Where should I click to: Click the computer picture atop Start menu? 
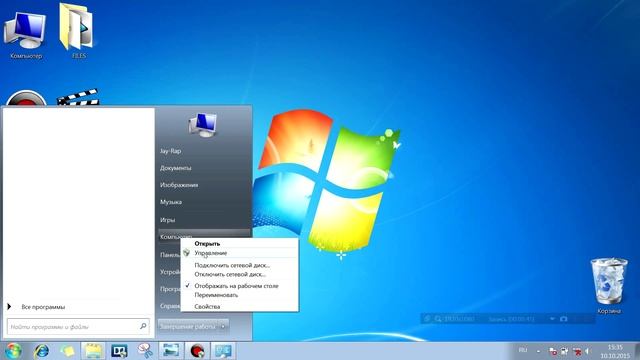click(203, 125)
